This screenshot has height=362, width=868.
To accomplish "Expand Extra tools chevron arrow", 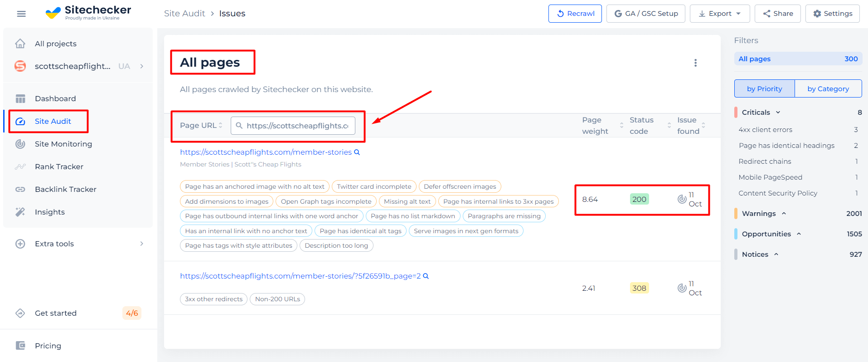I will 142,244.
